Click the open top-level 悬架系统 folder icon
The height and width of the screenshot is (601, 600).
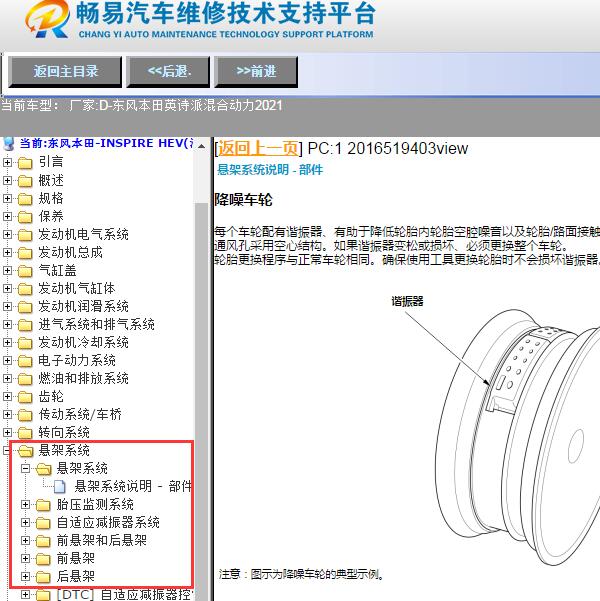coord(25,451)
